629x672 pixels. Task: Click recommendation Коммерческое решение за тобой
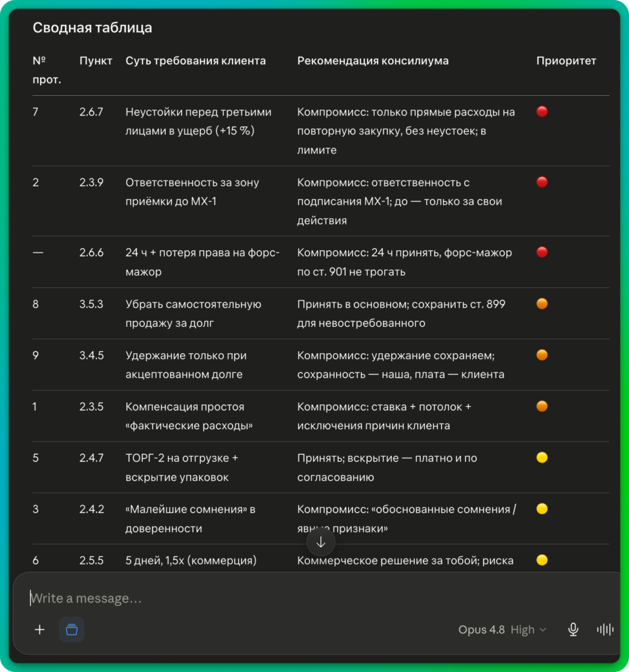405,560
